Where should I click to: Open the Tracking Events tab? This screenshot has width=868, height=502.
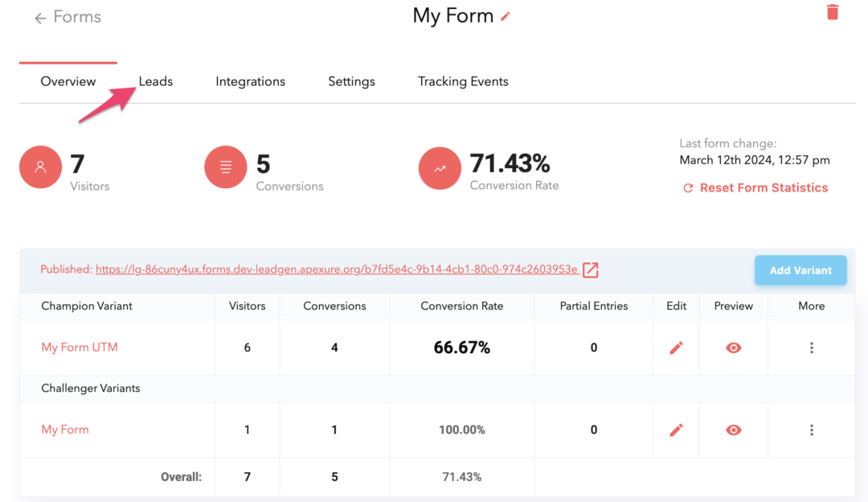click(x=463, y=80)
